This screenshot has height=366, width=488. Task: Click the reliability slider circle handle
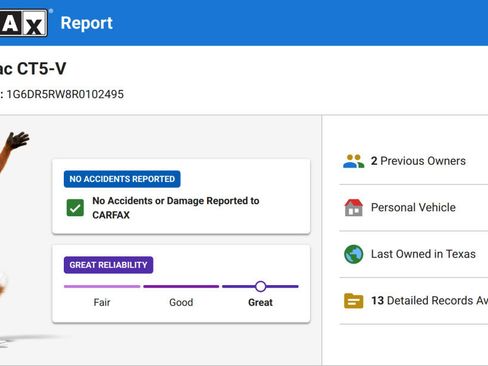point(261,286)
